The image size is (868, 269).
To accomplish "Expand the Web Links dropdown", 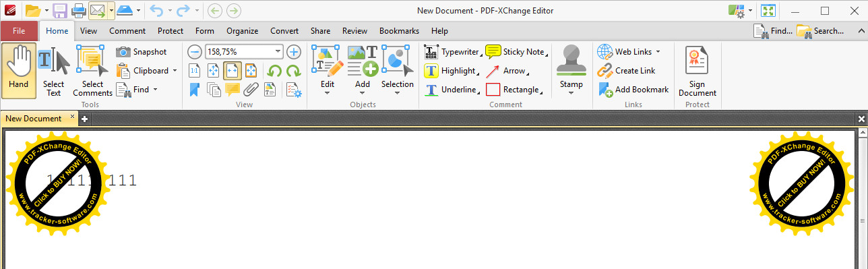I will tap(658, 52).
